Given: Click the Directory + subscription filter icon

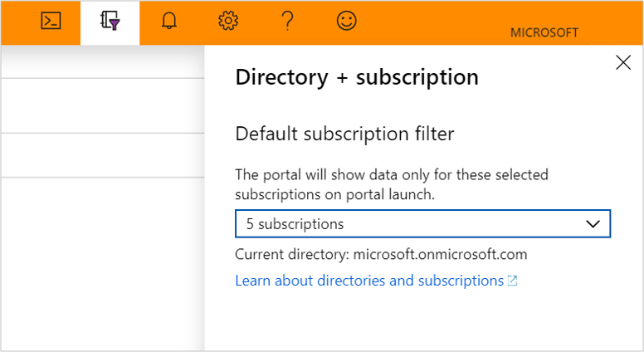Looking at the screenshot, I should (110, 22).
